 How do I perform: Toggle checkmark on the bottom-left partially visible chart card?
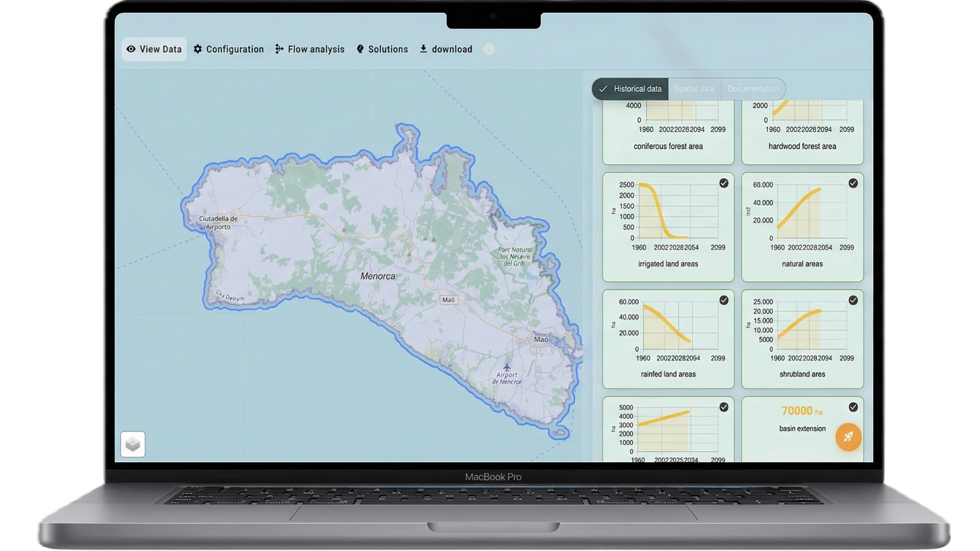point(724,407)
